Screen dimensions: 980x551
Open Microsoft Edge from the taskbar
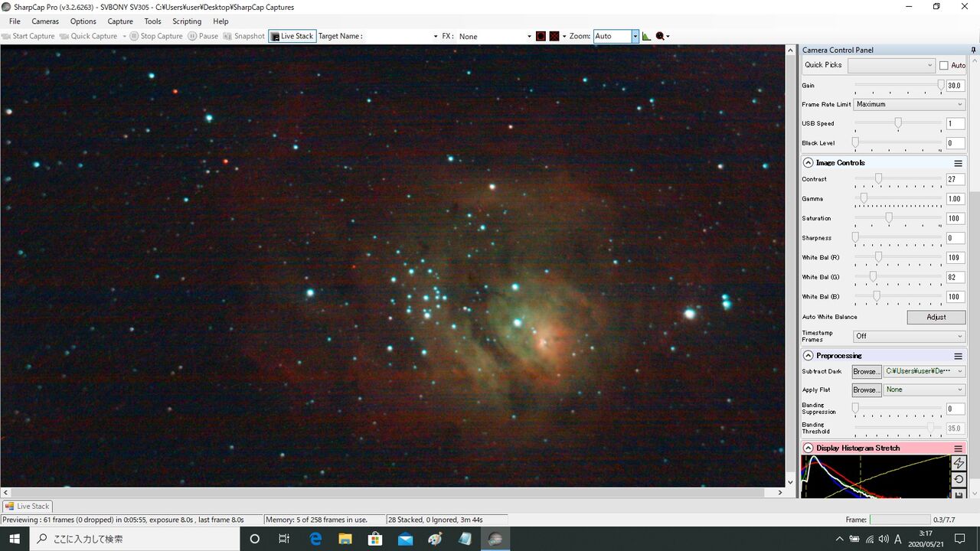click(315, 539)
